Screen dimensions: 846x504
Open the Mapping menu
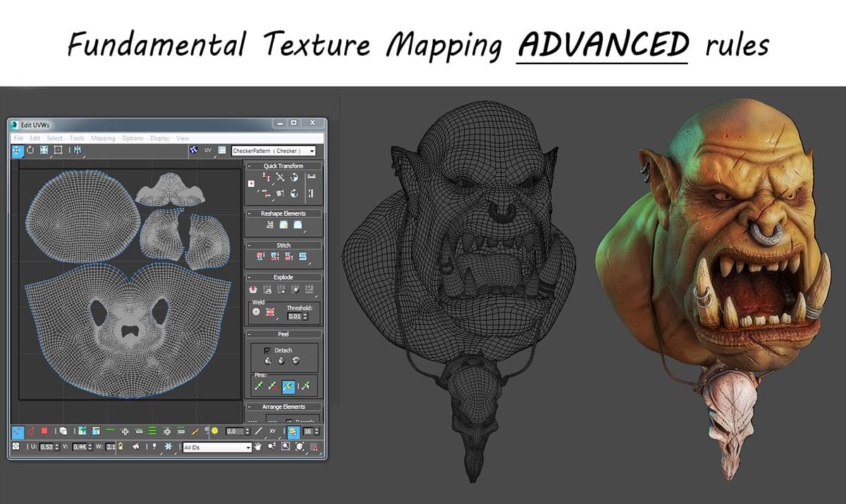103,138
